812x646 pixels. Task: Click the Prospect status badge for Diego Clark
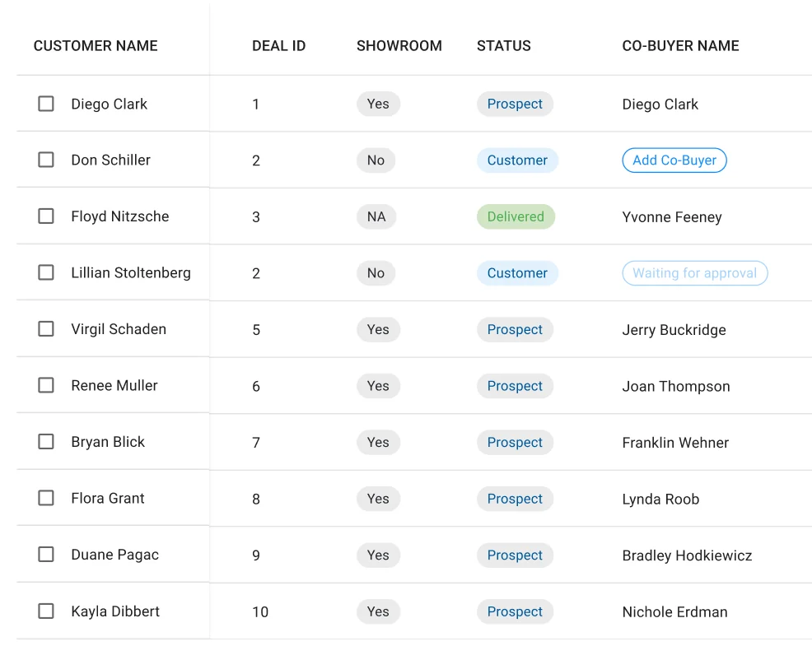click(x=515, y=104)
